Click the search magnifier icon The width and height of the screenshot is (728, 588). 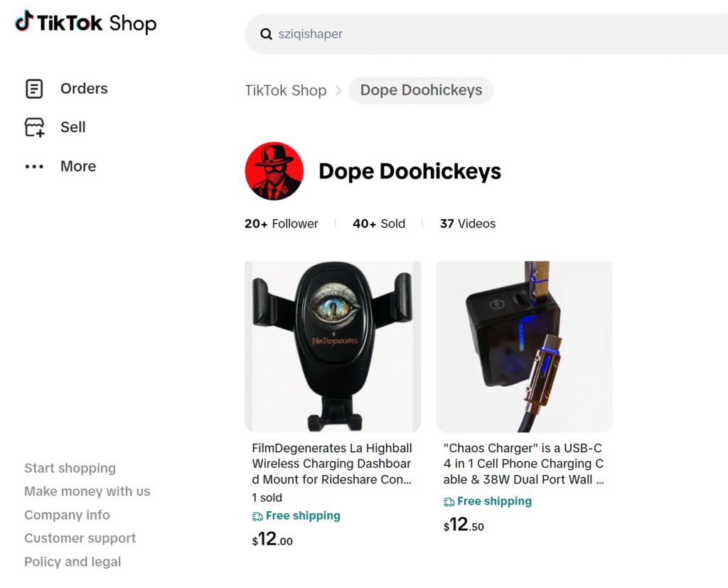tap(267, 34)
